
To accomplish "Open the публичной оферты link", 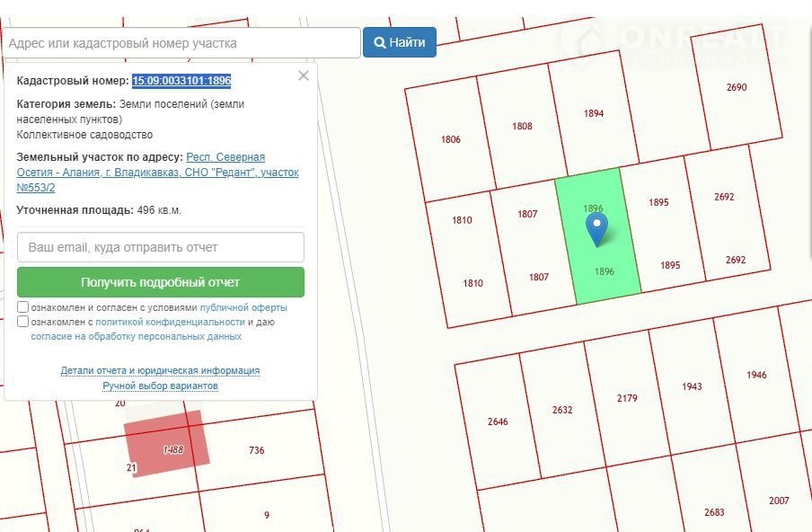I will (x=243, y=307).
